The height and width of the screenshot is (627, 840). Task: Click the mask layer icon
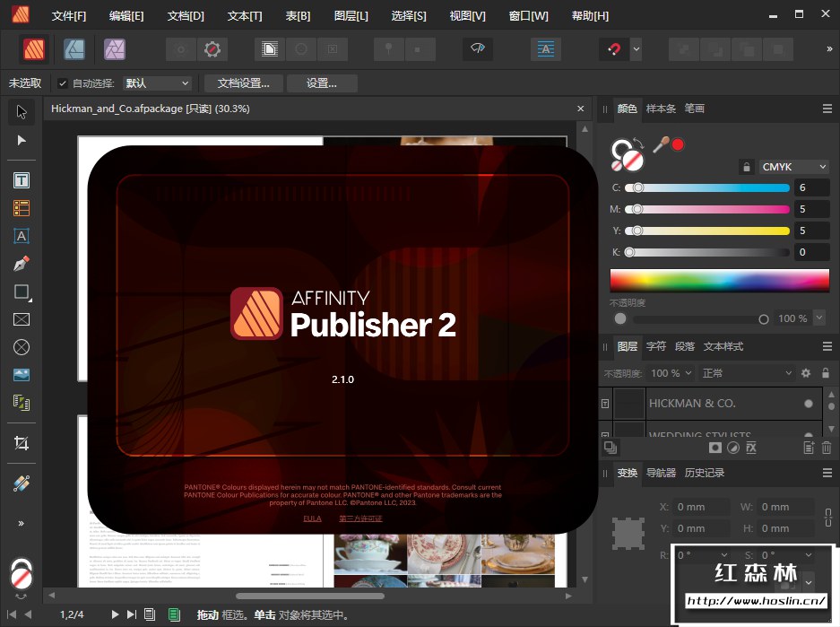point(715,447)
